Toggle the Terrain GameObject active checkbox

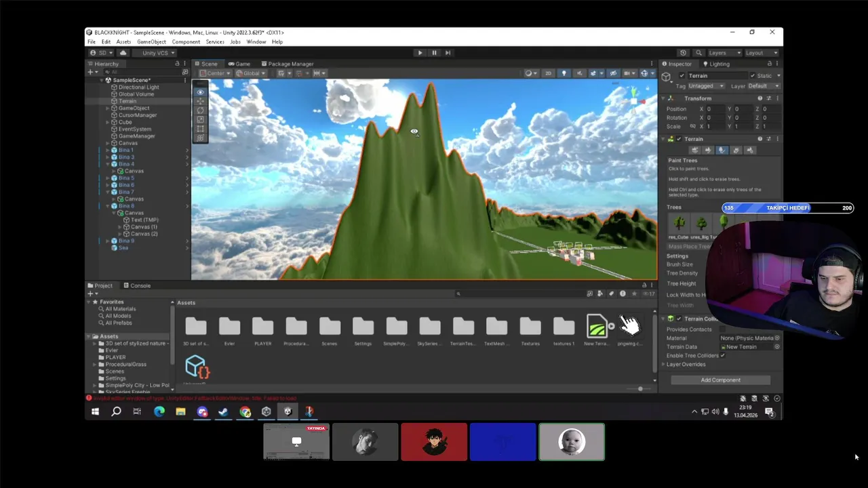click(683, 75)
